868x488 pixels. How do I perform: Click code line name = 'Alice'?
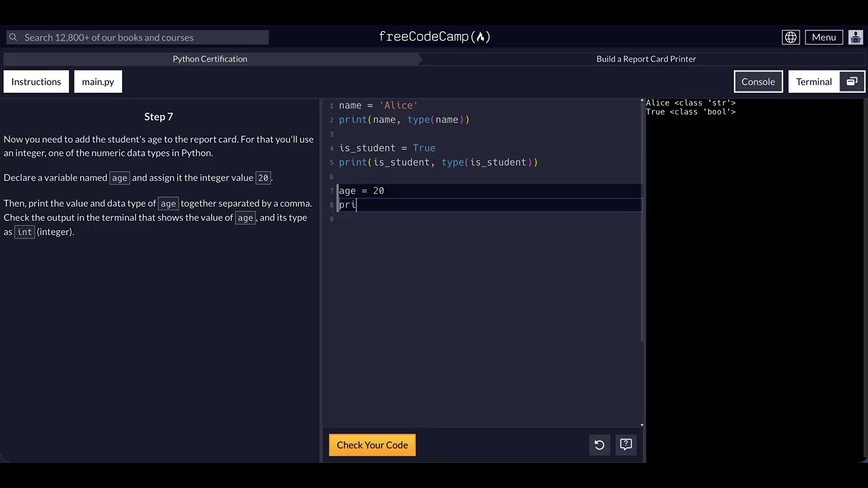(x=378, y=105)
